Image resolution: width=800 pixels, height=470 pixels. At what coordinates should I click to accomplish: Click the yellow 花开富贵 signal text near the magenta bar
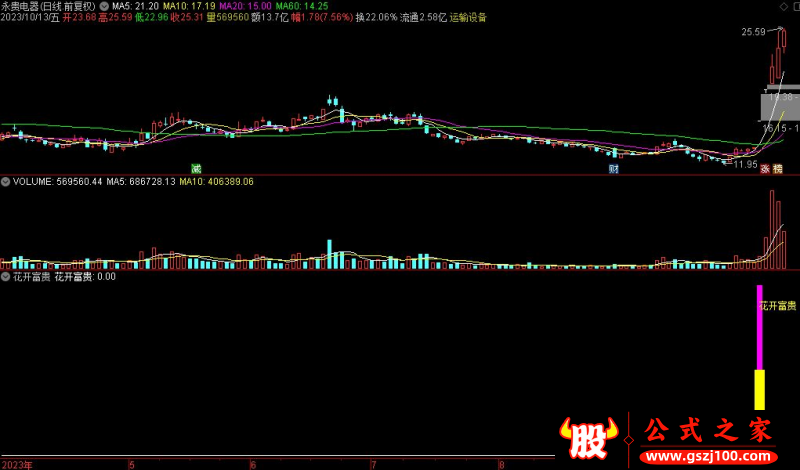click(x=778, y=306)
